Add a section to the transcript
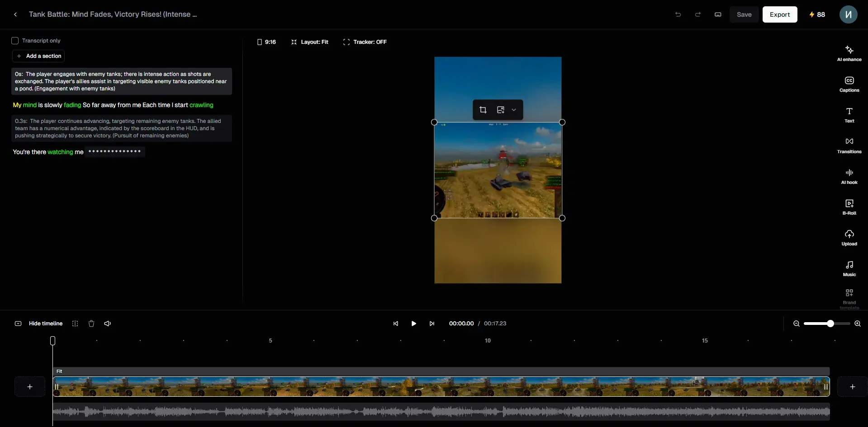This screenshot has width=868, height=427. point(39,56)
